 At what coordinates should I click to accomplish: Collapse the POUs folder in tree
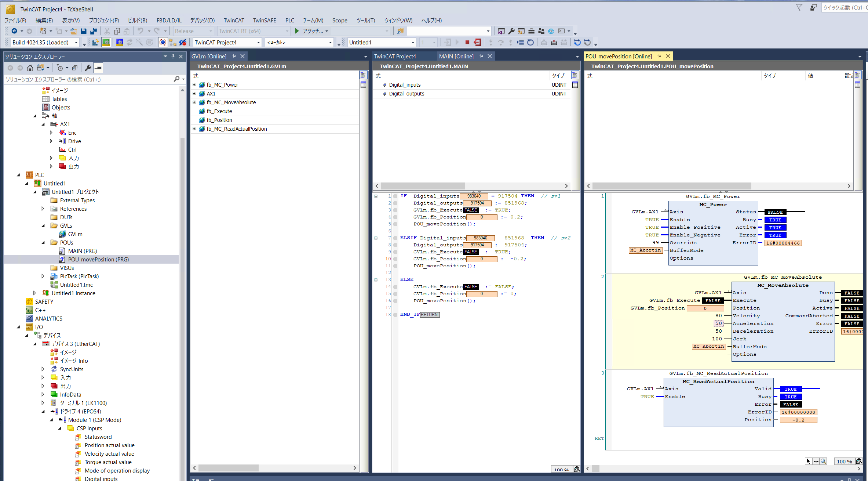click(x=43, y=243)
